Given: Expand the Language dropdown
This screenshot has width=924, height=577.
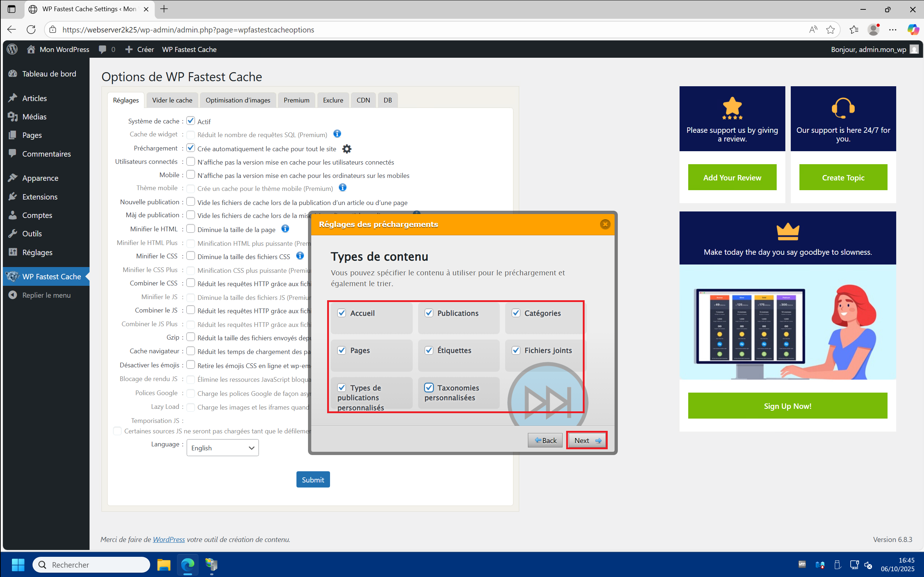Looking at the screenshot, I should (x=222, y=447).
